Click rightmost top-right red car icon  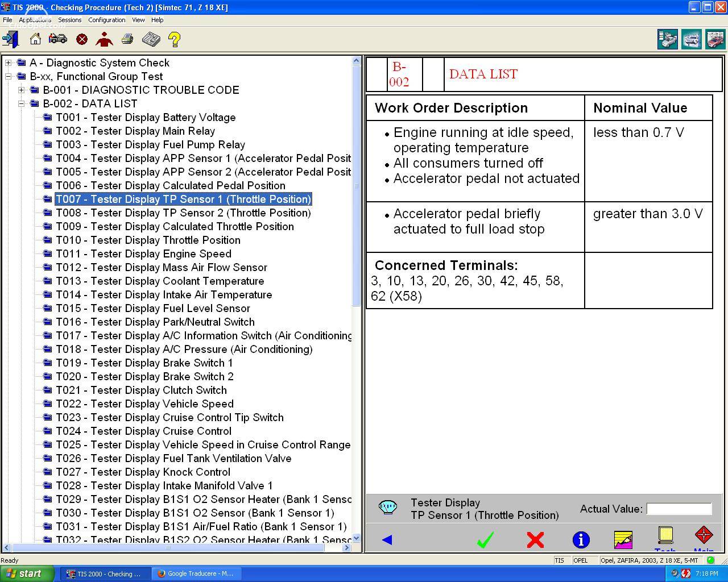pos(715,39)
